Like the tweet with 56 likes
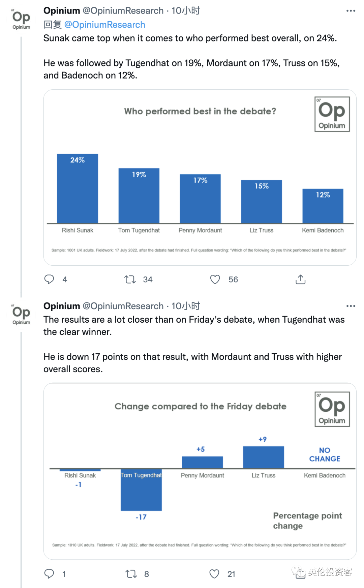The height and width of the screenshot is (588, 364). tap(215, 279)
